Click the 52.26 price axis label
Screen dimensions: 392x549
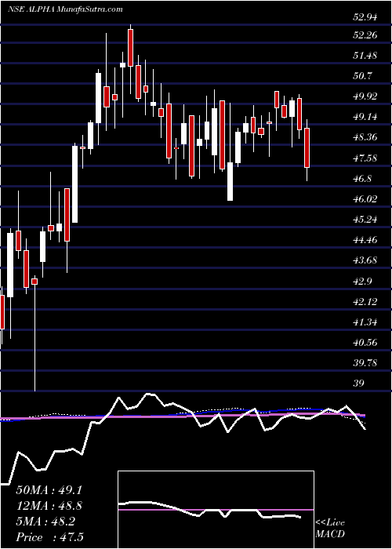[365, 35]
